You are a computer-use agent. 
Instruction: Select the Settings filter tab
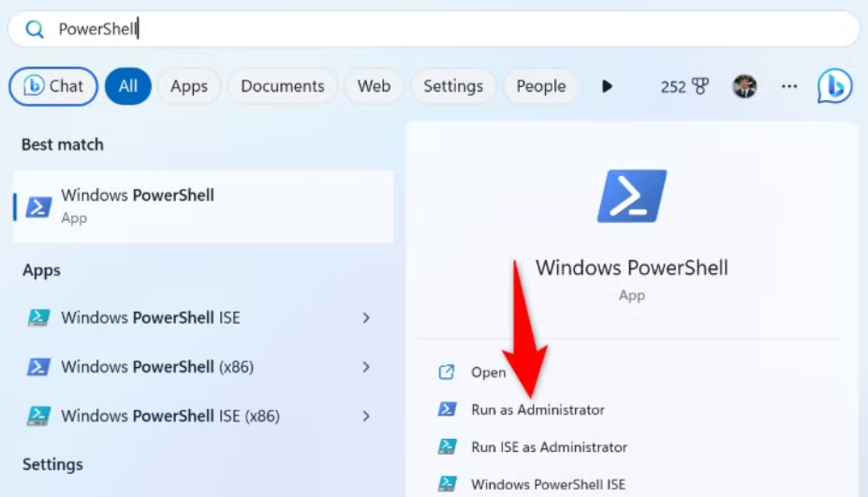(452, 86)
